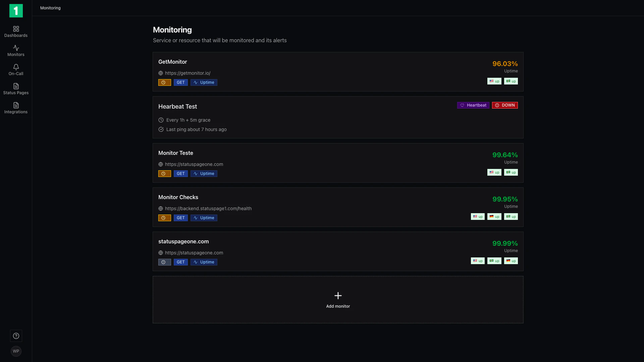
Task: Toggle the Germany flag up badge on statuspageone.com
Action: coord(511,260)
